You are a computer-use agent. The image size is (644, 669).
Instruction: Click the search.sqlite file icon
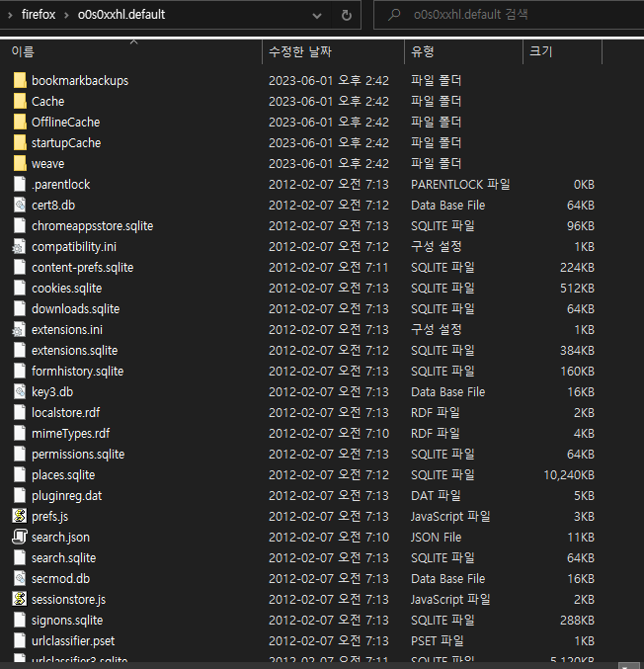click(20, 557)
